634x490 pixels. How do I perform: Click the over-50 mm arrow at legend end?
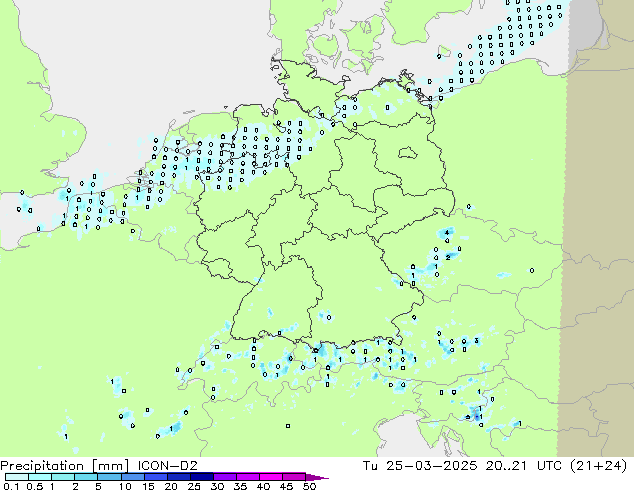click(317, 477)
